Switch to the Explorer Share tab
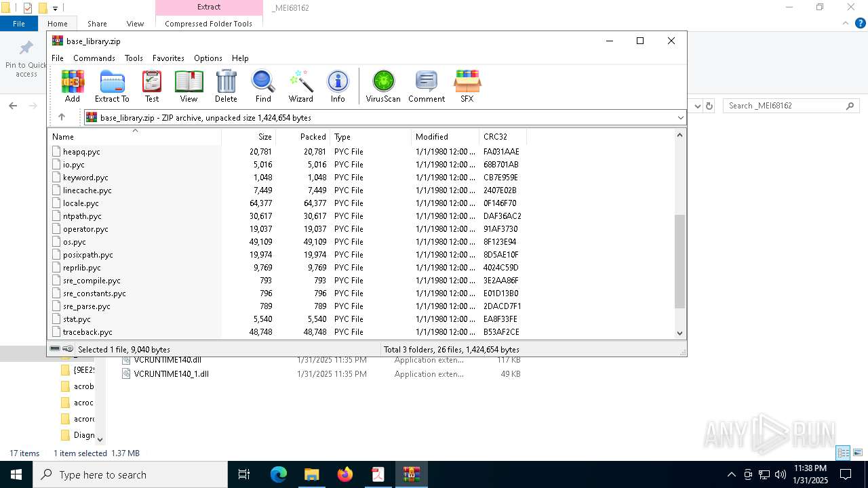The image size is (868, 488). (x=97, y=24)
